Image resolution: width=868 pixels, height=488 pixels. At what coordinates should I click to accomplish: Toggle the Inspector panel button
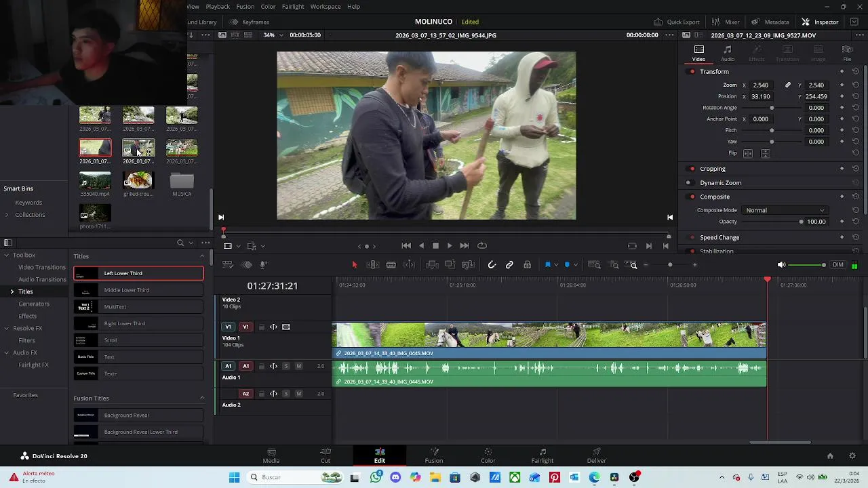click(820, 22)
